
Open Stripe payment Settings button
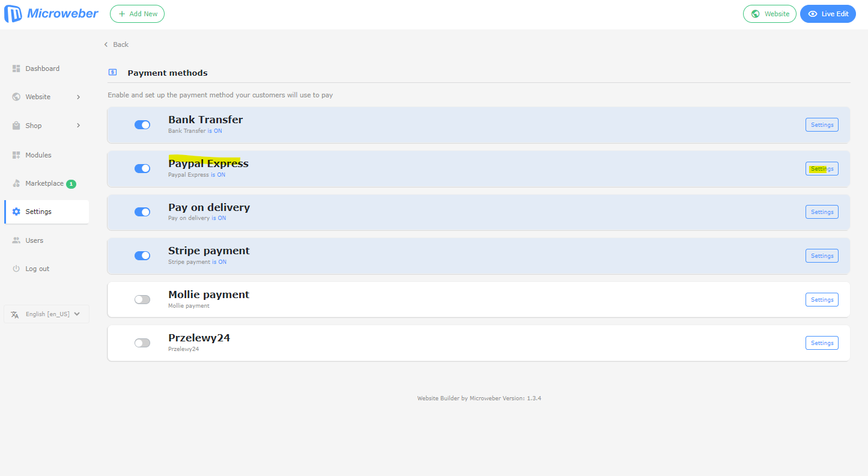point(821,256)
